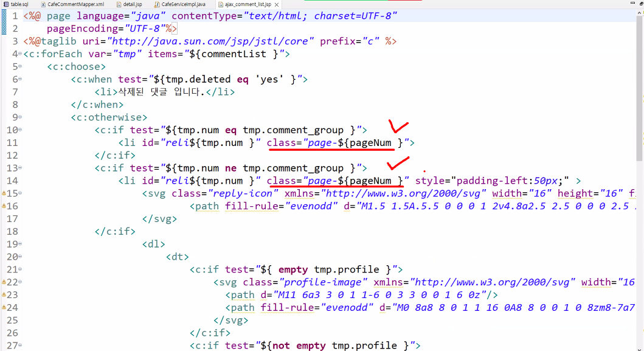Click 'language' attribute on line 1

(100, 16)
